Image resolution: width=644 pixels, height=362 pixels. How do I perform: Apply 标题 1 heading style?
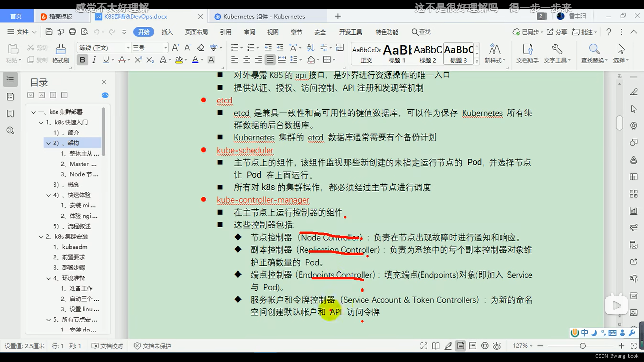coord(397,54)
